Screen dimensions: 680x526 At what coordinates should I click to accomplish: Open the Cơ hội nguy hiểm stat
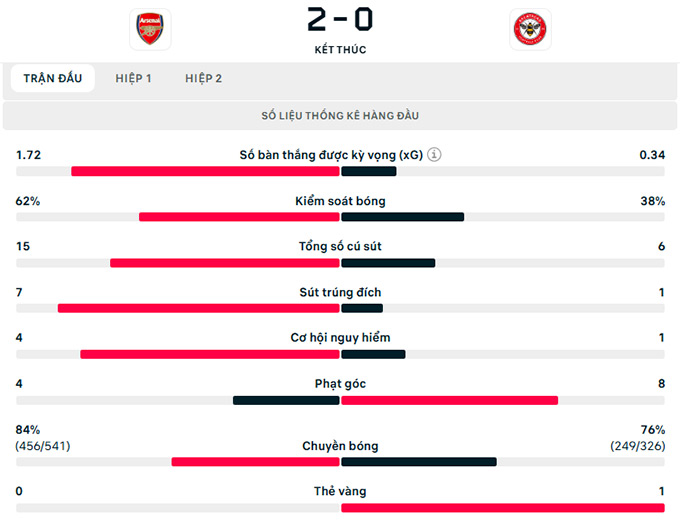click(x=340, y=338)
